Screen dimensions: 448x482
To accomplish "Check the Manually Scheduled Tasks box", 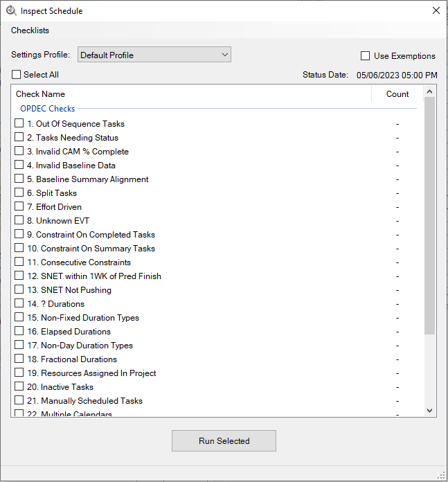I will pyautogui.click(x=19, y=400).
